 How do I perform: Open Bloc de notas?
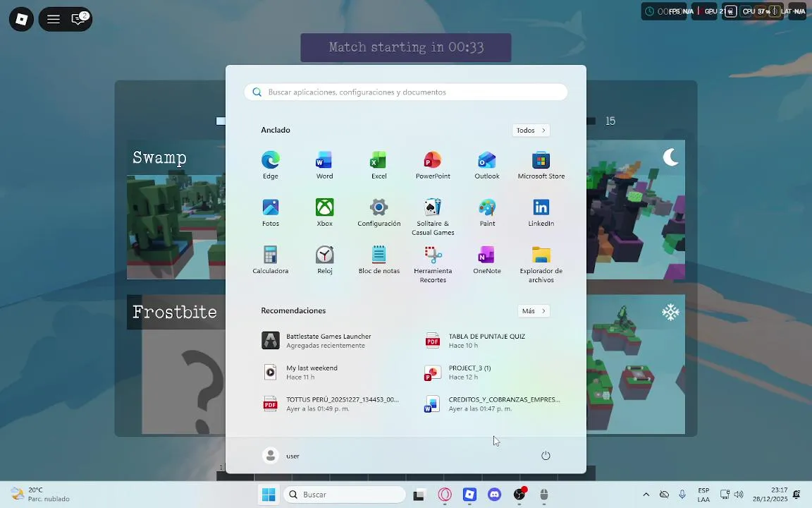(379, 260)
